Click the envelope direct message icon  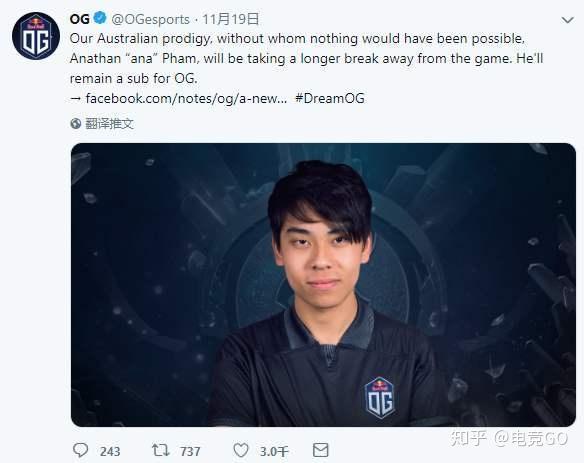point(320,450)
